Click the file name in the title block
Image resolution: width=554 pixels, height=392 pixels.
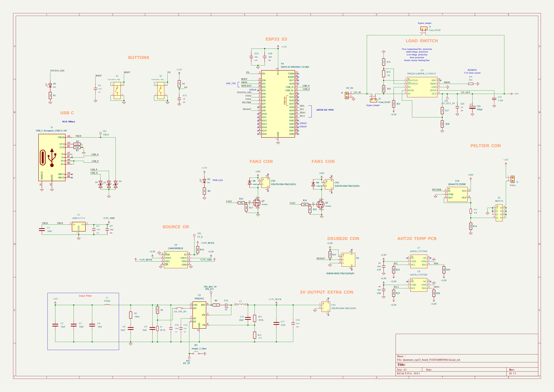pyautogui.click(x=429, y=360)
